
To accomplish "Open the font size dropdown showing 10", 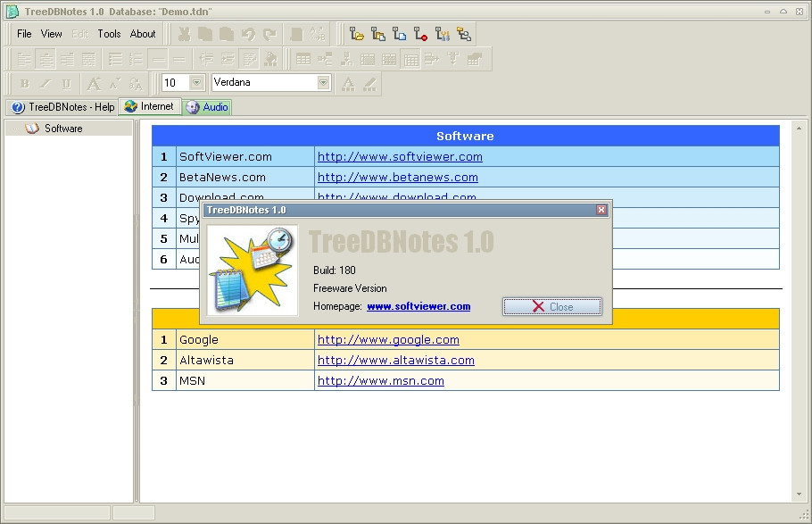I will point(196,82).
